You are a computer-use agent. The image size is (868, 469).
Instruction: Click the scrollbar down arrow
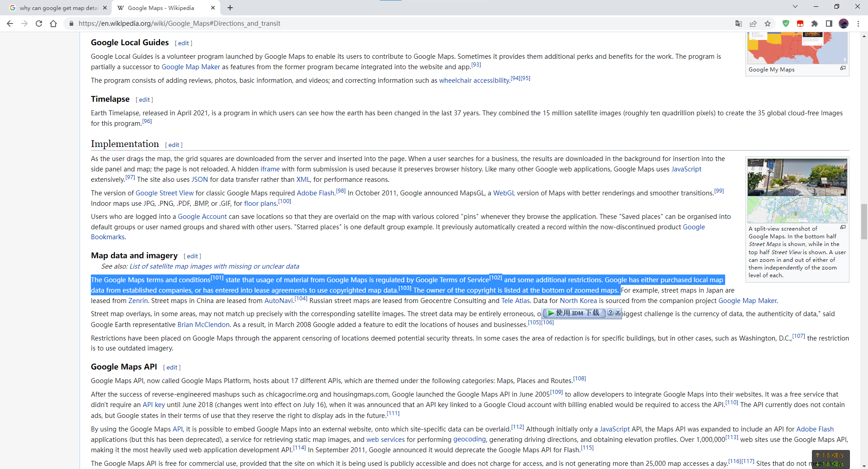coord(864,465)
